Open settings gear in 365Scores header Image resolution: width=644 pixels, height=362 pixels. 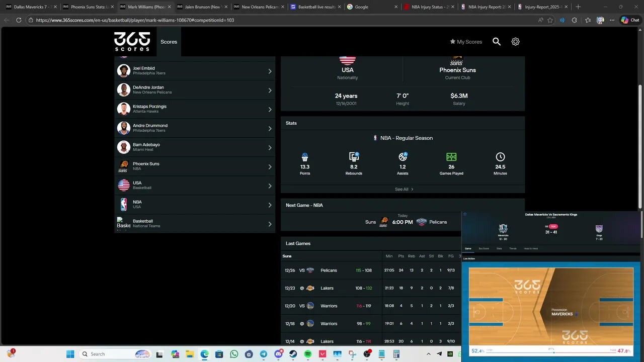click(515, 42)
